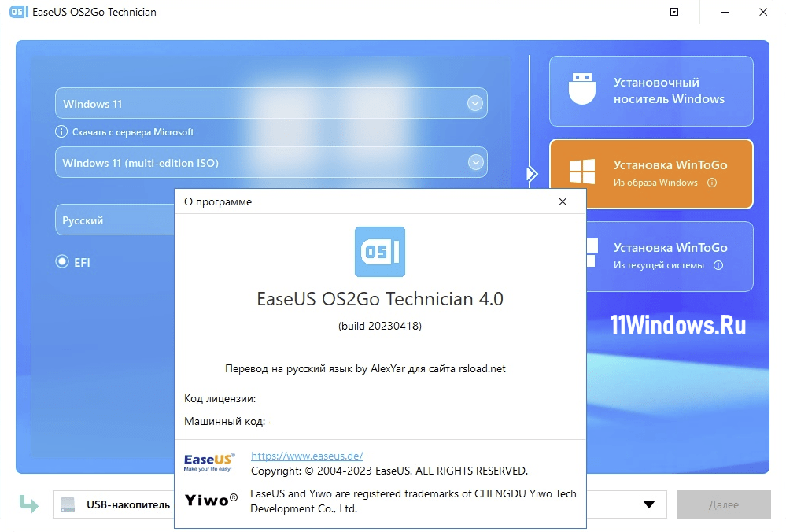
Task: Select the EFI radio button
Action: [62, 262]
